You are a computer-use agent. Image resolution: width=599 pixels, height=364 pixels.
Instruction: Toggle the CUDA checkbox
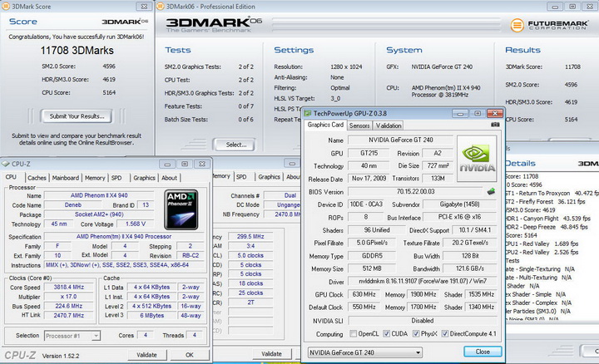click(x=386, y=334)
